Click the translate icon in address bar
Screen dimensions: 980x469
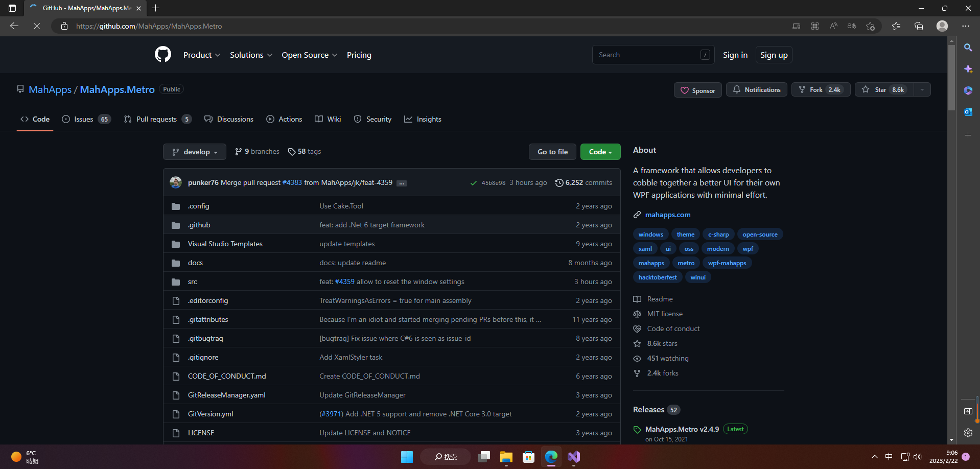pos(852,26)
